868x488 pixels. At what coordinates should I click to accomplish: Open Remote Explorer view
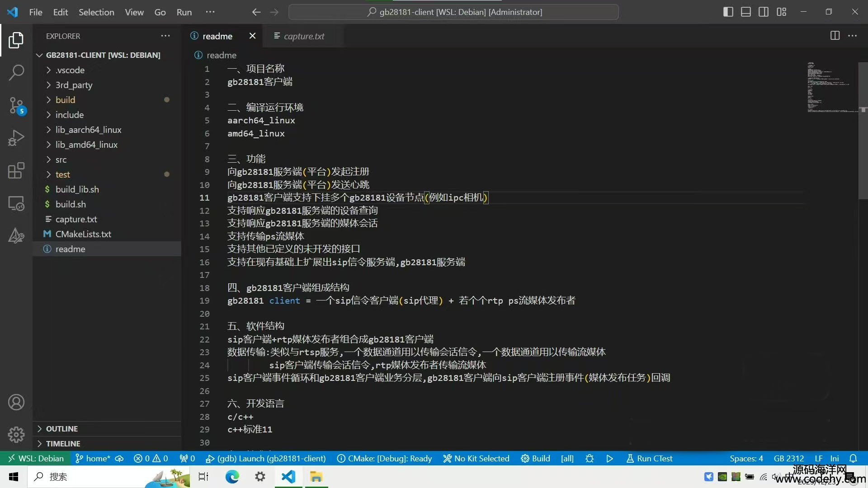pos(16,204)
